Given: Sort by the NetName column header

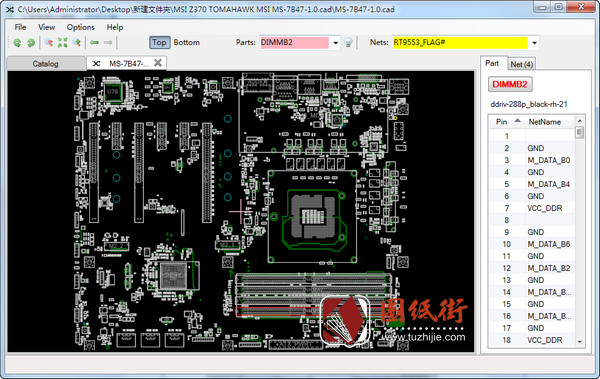Looking at the screenshot, I should point(549,122).
